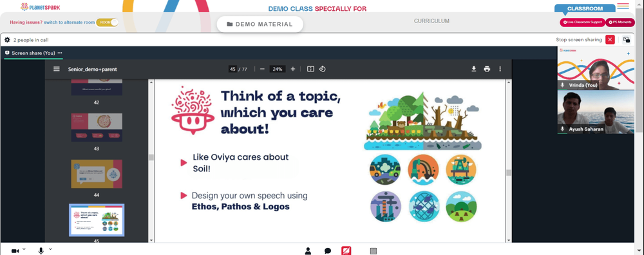644x255 pixels.
Task: Click Ayush Saharan's microphone status icon
Action: 563,129
